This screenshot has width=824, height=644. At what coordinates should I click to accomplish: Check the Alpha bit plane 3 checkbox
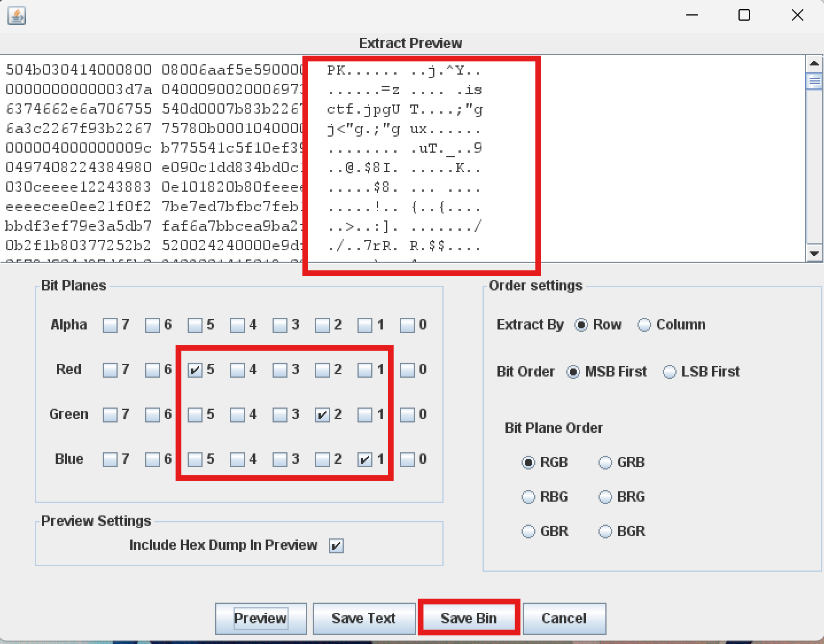click(x=279, y=325)
